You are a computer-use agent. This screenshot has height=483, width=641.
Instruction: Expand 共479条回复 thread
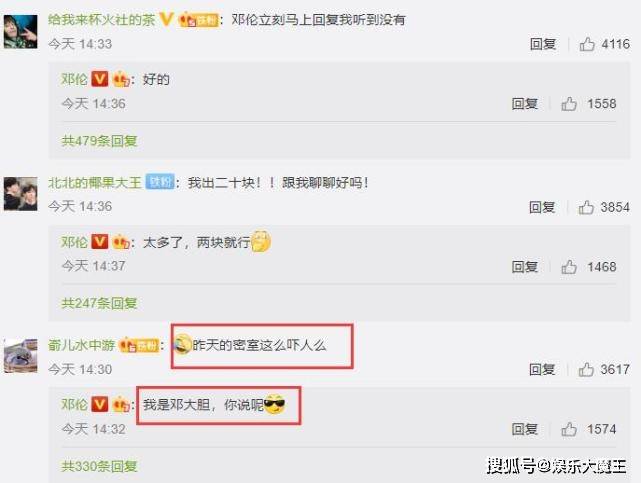point(99,141)
